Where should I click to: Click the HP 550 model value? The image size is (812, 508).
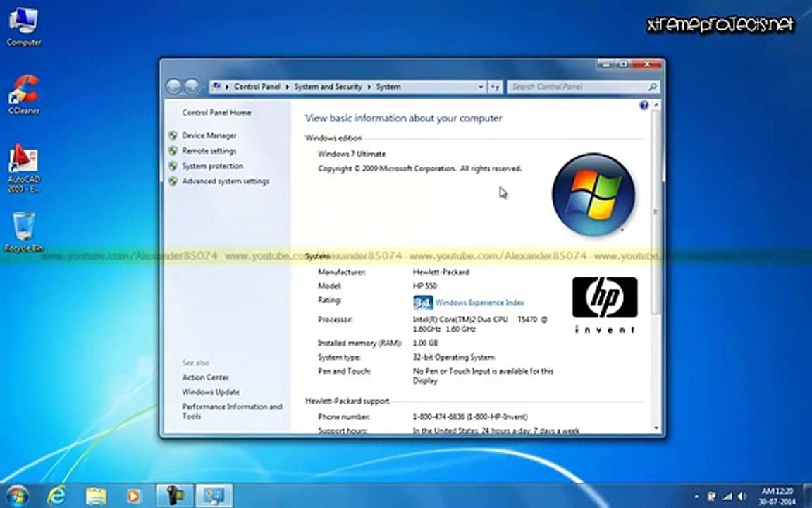tap(424, 286)
